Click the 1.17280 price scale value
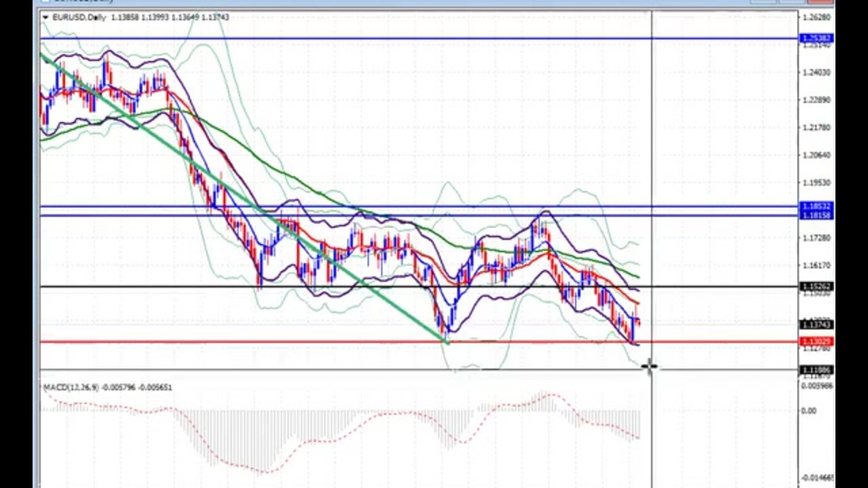 pos(816,238)
